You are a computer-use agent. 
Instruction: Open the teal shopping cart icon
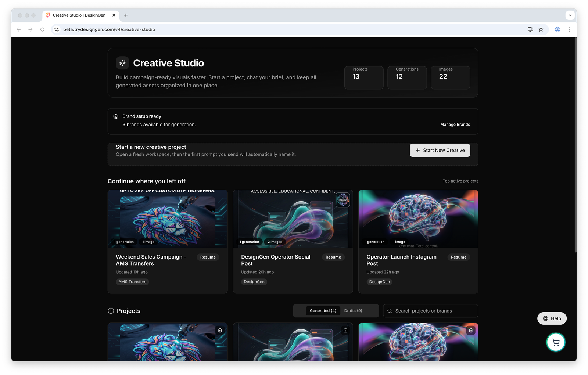tap(556, 342)
